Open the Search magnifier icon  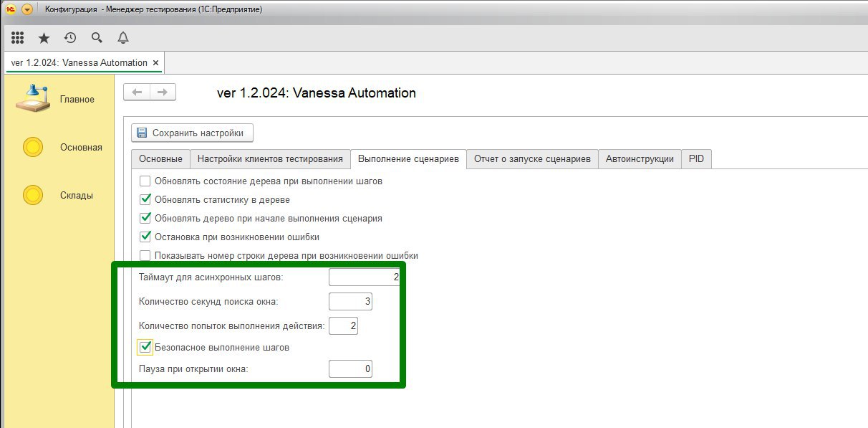click(x=97, y=38)
